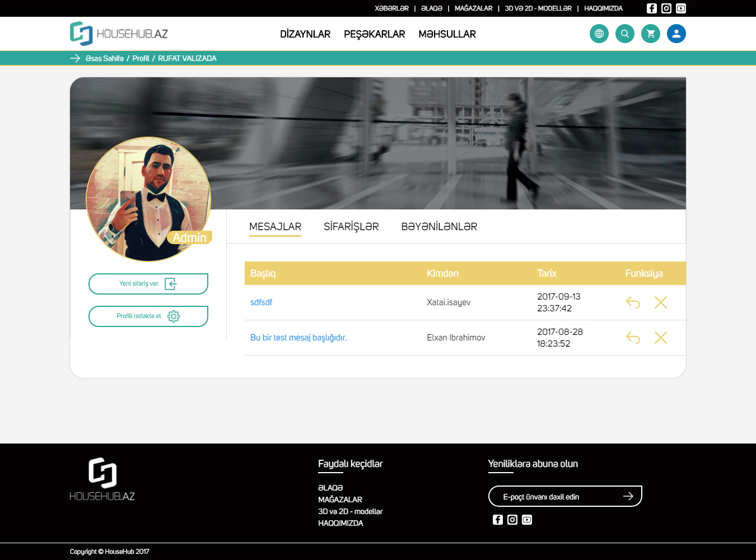Click the user profile icon in header
This screenshot has height=560, width=756.
click(x=676, y=34)
